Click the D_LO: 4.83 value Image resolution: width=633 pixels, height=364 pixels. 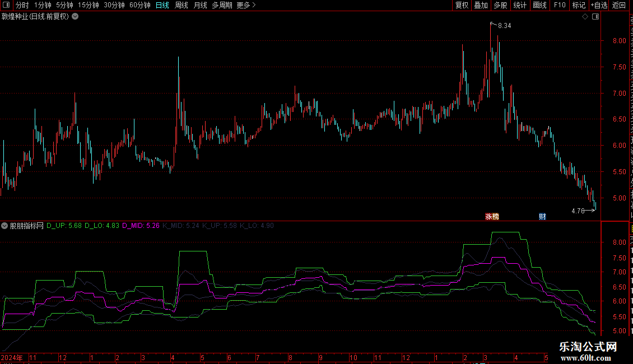102,226
